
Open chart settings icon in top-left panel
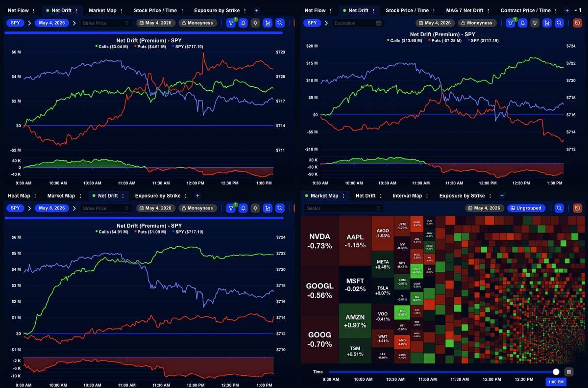pos(268,23)
